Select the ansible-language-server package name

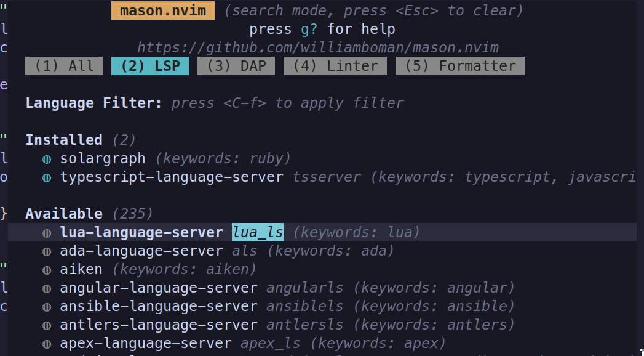click(159, 307)
